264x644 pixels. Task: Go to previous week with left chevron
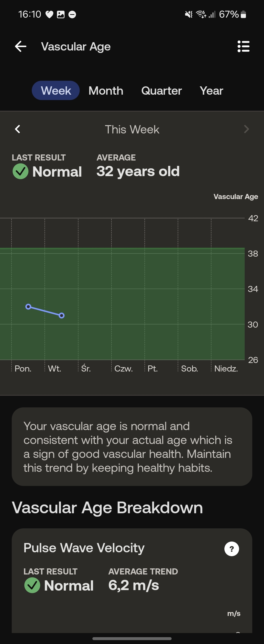tap(18, 129)
